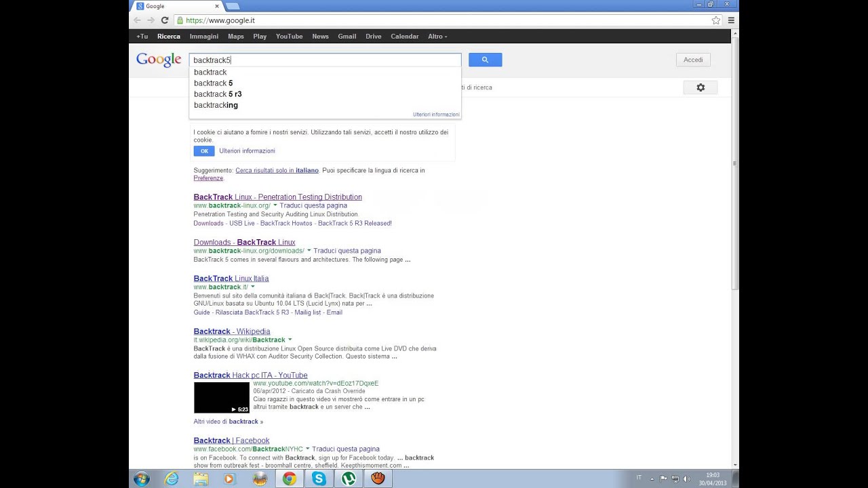Bookmark page with star icon
The height and width of the screenshot is (488, 868).
point(715,20)
